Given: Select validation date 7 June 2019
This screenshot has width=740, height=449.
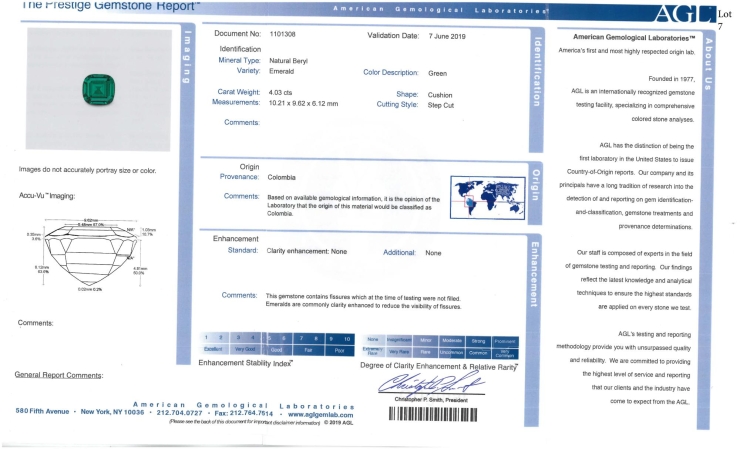Looking at the screenshot, I should (447, 36).
